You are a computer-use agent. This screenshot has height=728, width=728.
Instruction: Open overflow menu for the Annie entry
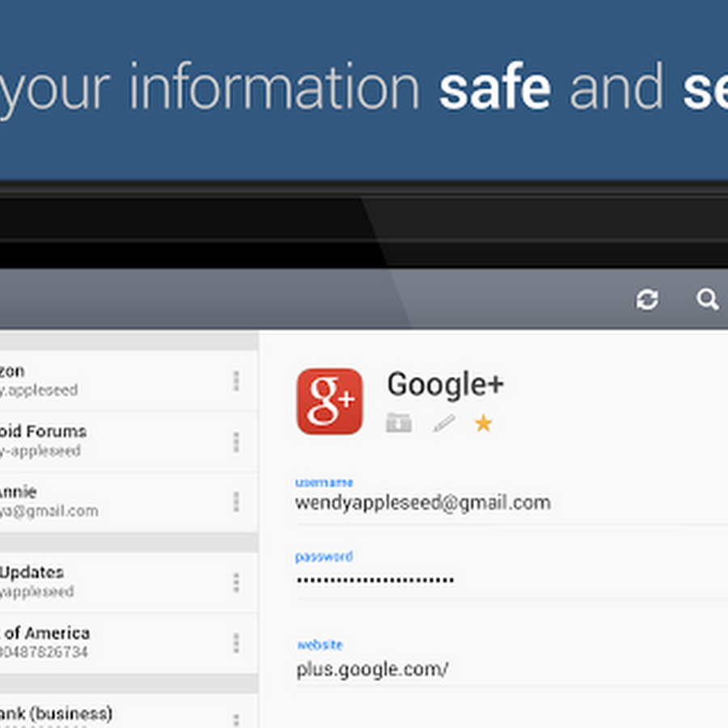pos(236,502)
